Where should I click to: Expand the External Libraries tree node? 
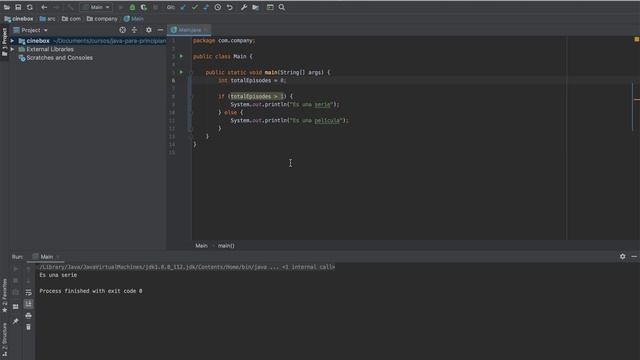click(x=12, y=49)
